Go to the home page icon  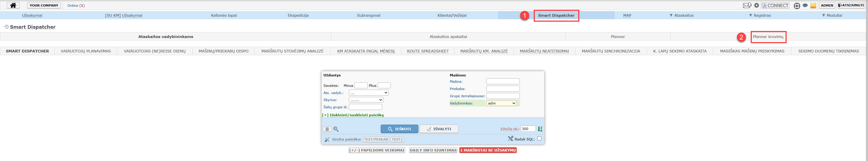(x=13, y=5)
